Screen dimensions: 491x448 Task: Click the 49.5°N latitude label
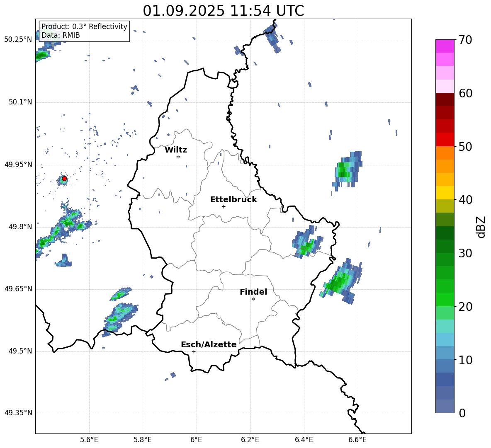tap(20, 351)
